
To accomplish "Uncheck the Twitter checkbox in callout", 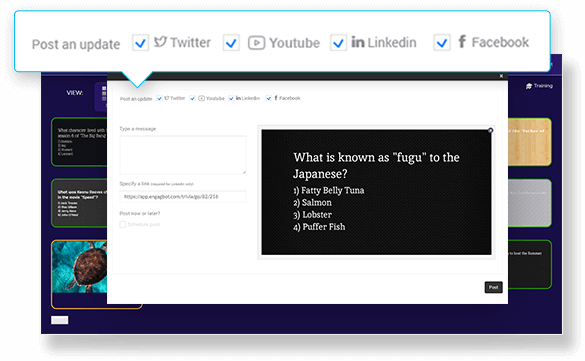I will (x=140, y=43).
